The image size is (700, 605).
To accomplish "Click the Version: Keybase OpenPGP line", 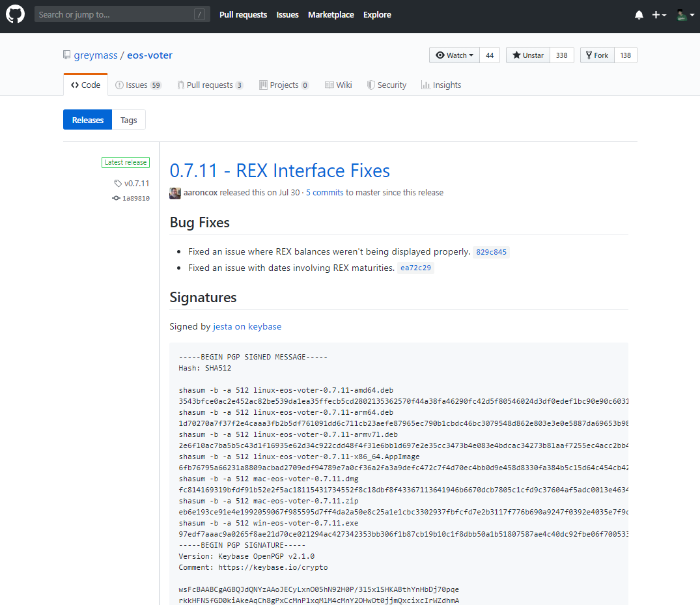I will (x=246, y=556).
